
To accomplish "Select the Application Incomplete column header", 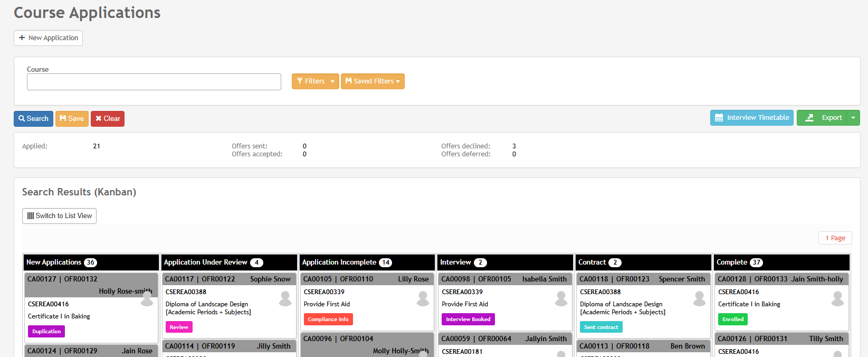I will coord(368,262).
